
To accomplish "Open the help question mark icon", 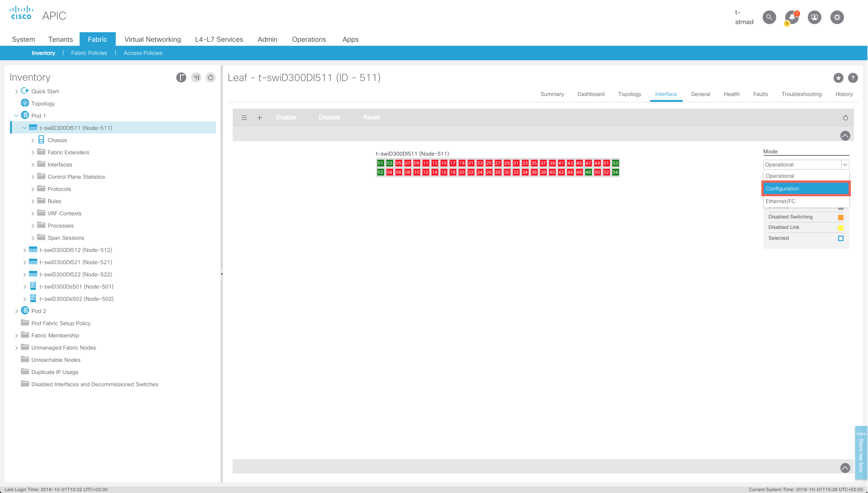I will point(853,78).
